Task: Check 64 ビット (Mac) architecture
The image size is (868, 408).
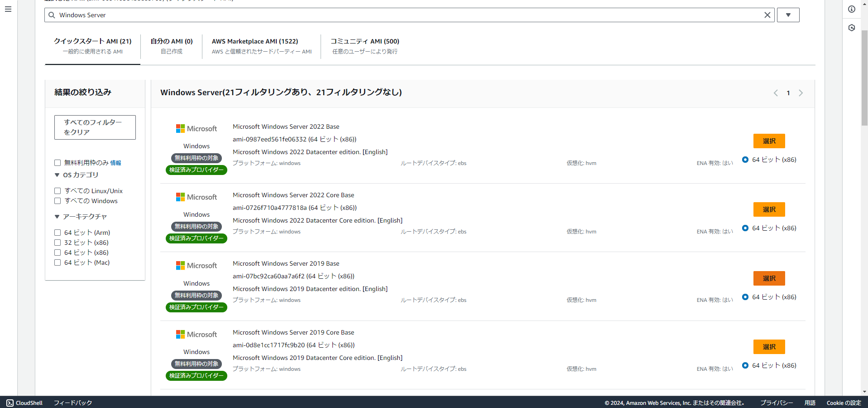Action: pyautogui.click(x=58, y=262)
